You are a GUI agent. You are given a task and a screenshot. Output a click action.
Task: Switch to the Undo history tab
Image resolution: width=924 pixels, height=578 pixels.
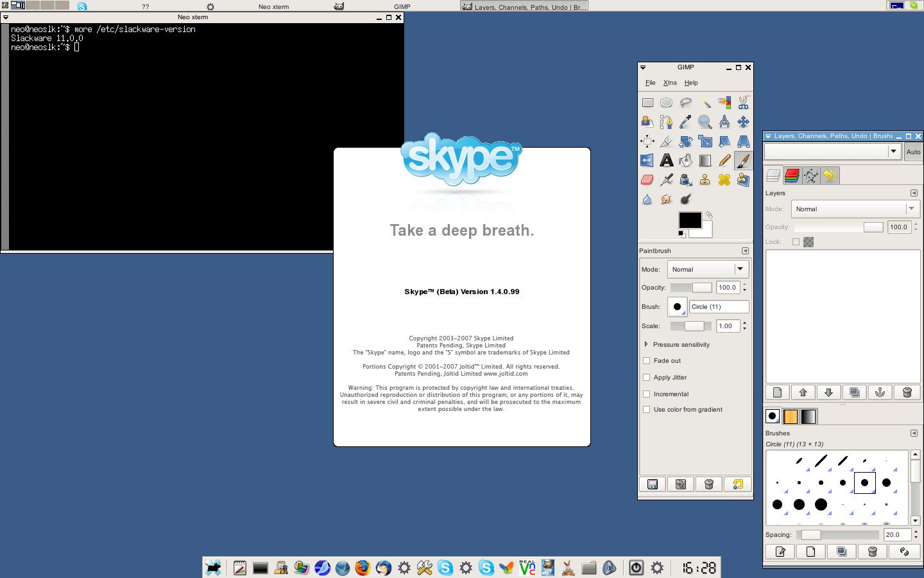pos(829,175)
